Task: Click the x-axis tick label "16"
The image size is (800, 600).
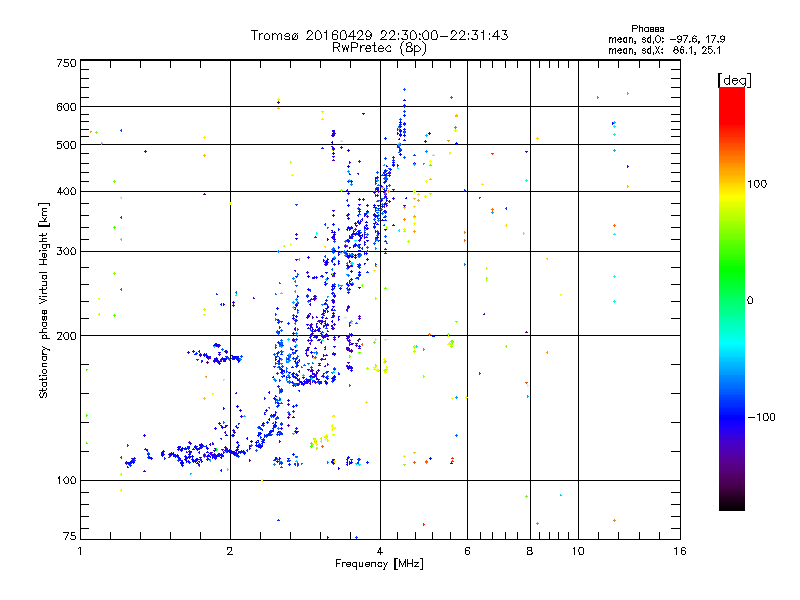Action: coord(680,551)
